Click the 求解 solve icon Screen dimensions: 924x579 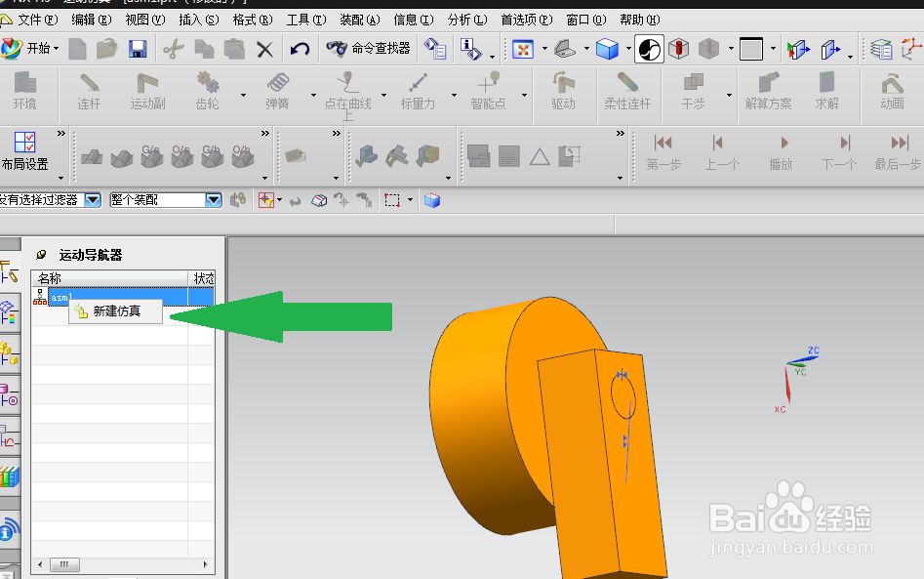click(x=826, y=92)
